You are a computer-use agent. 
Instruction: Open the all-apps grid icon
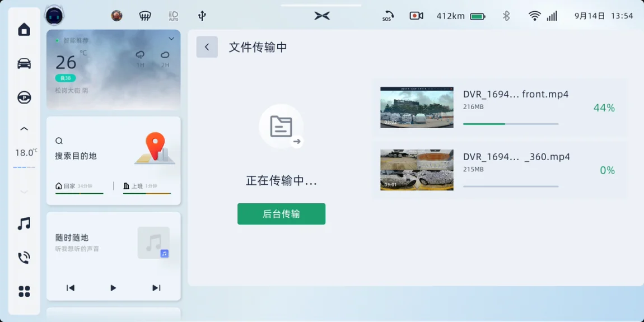[24, 291]
